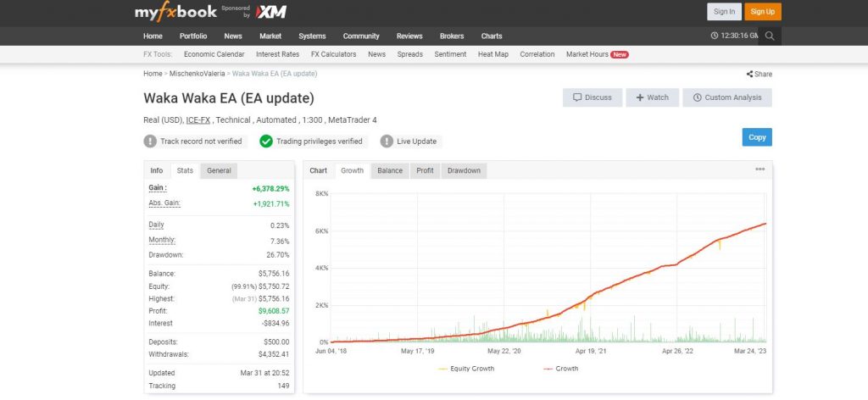Select the General info tab
Viewport: 868px width, 400px height.
click(219, 170)
